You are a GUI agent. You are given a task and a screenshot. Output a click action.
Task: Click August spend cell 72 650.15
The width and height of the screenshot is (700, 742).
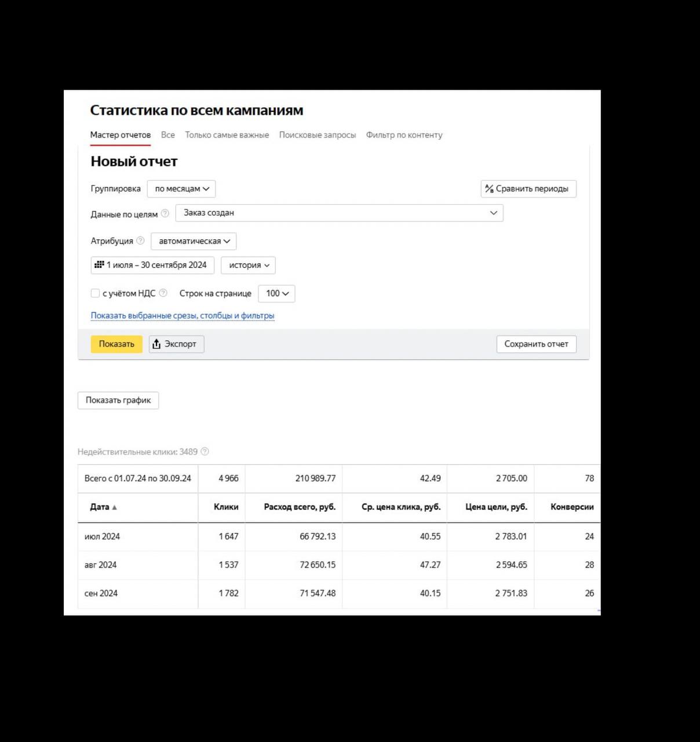coord(318,565)
